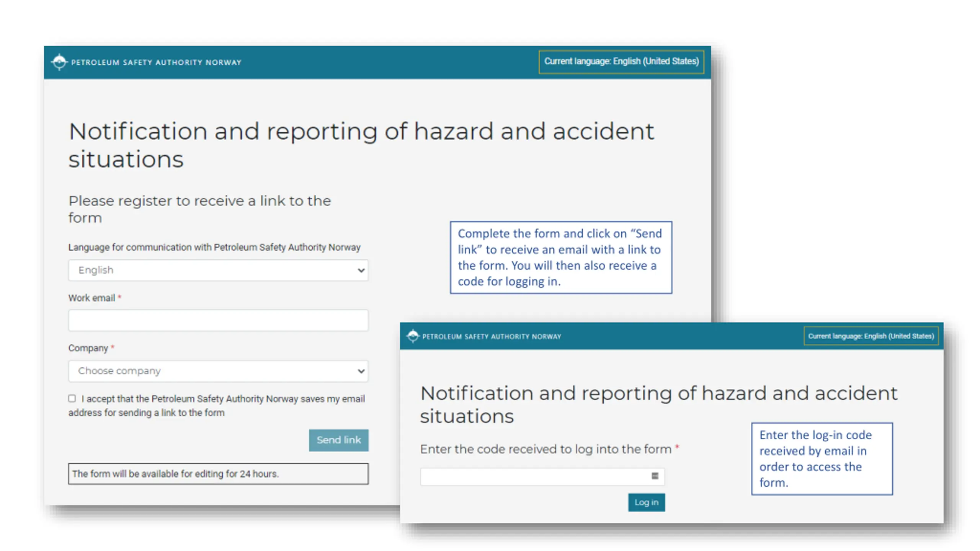Viewport: 980px width, 551px height.
Task: Click the Send link instruction callout box
Action: click(561, 258)
